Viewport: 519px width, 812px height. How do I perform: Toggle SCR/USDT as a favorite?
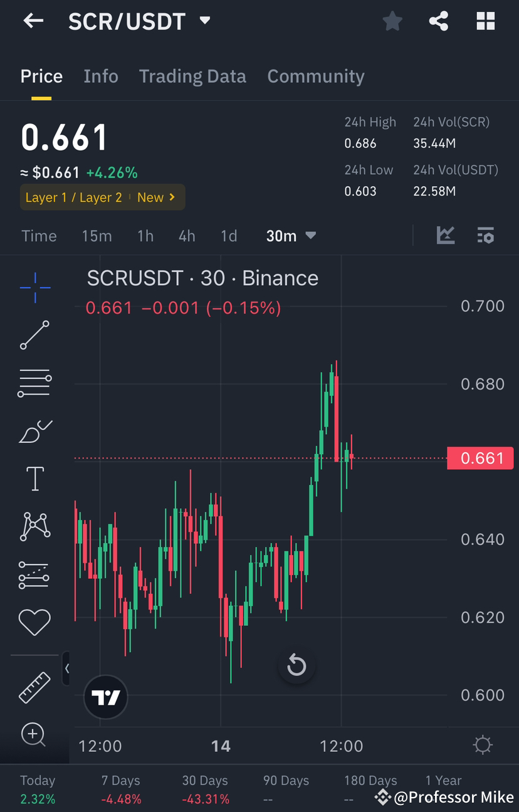coord(392,21)
